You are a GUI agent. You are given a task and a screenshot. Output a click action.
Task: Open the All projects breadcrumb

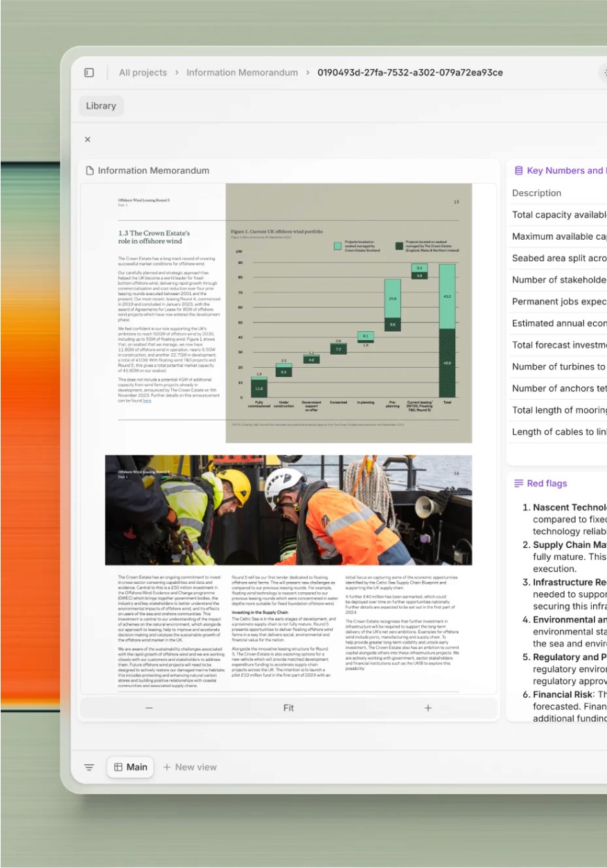tap(143, 73)
